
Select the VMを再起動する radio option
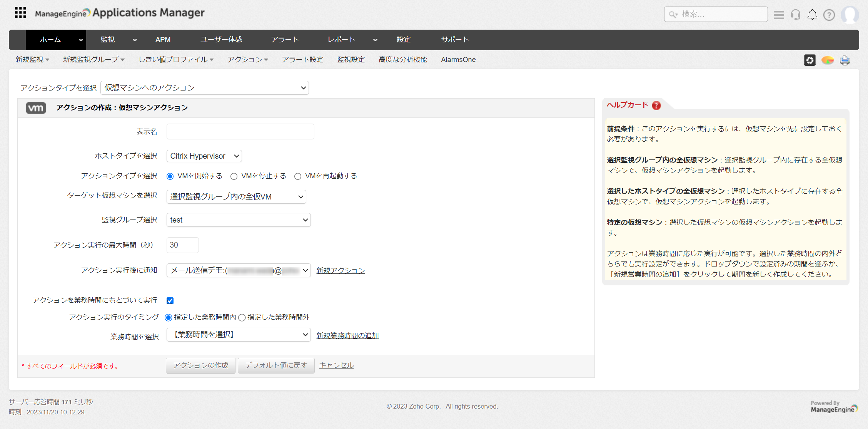coord(298,176)
